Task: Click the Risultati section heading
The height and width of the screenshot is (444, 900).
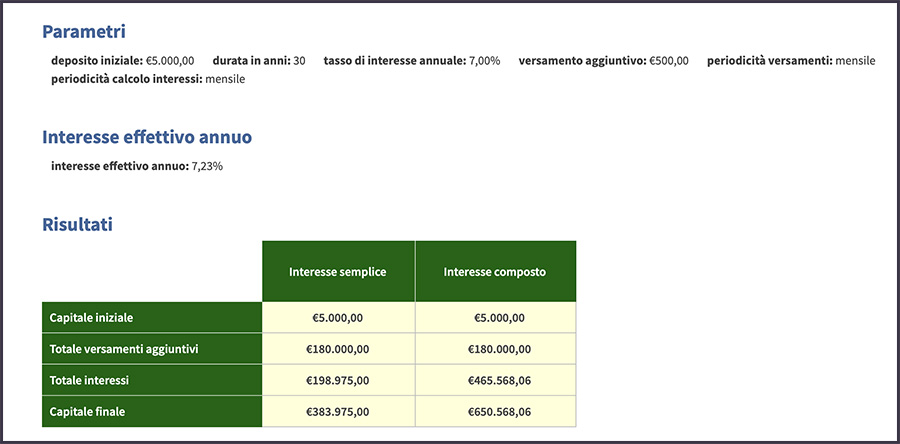Action: 77,224
